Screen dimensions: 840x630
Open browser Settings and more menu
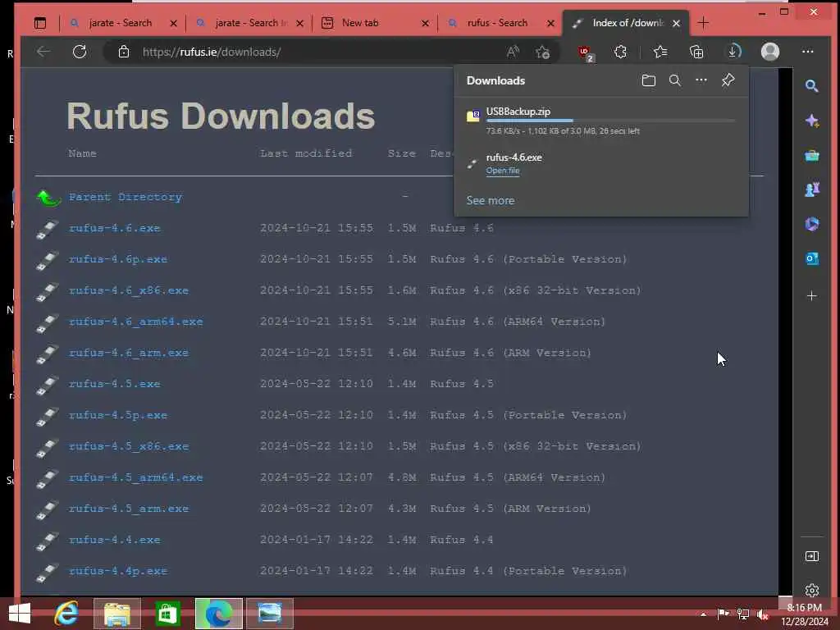(x=807, y=52)
